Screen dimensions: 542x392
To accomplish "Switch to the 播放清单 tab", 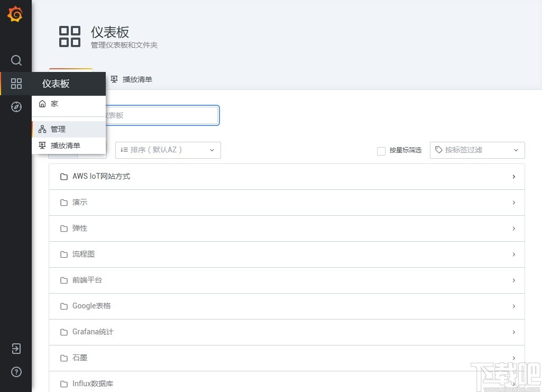I will 131,79.
